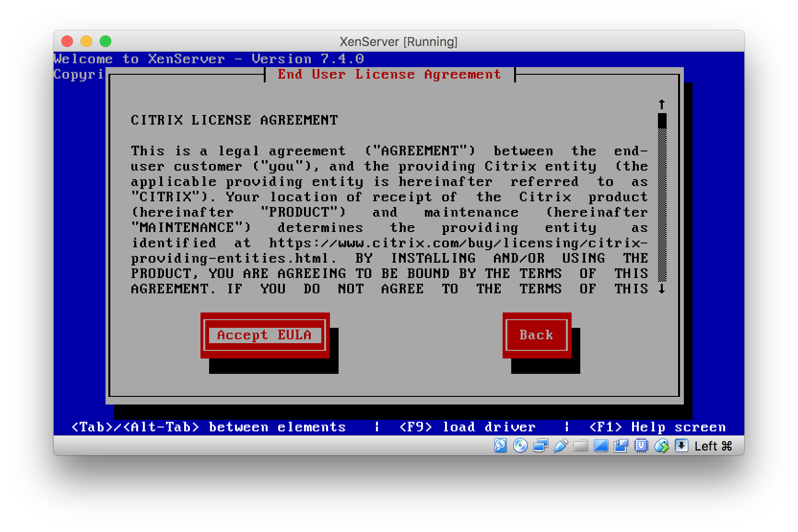Click the Left ⌘ host key indicator
The width and height of the screenshot is (798, 532).
pyautogui.click(x=714, y=446)
